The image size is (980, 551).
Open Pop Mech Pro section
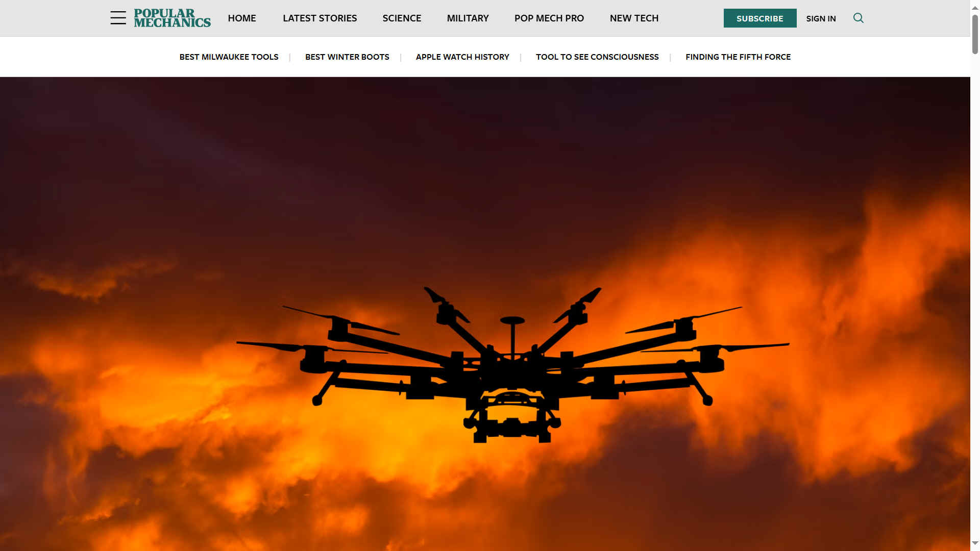click(549, 18)
